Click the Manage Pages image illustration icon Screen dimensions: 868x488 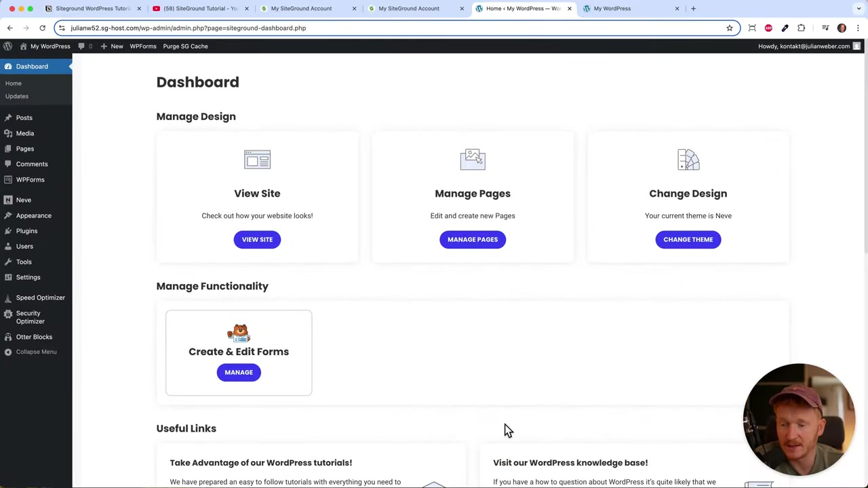coord(473,159)
